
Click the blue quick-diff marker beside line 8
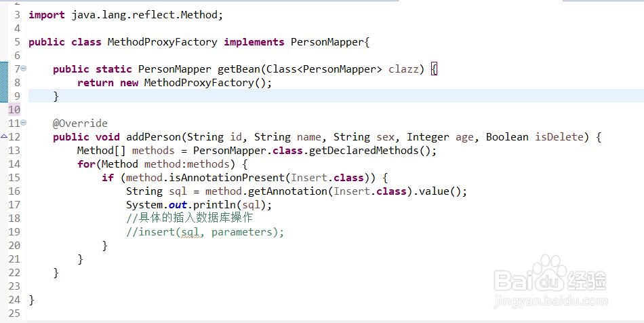[3, 82]
